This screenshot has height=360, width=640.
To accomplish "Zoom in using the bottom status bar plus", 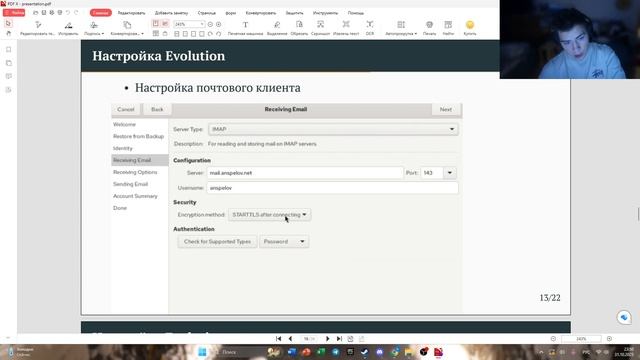I will tap(609, 339).
